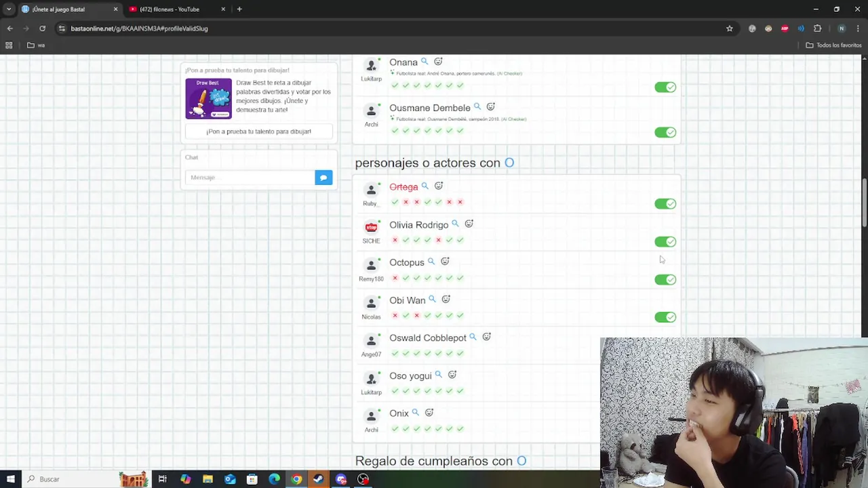
Task: Search the answer Ousmane Dembele
Action: click(477, 107)
